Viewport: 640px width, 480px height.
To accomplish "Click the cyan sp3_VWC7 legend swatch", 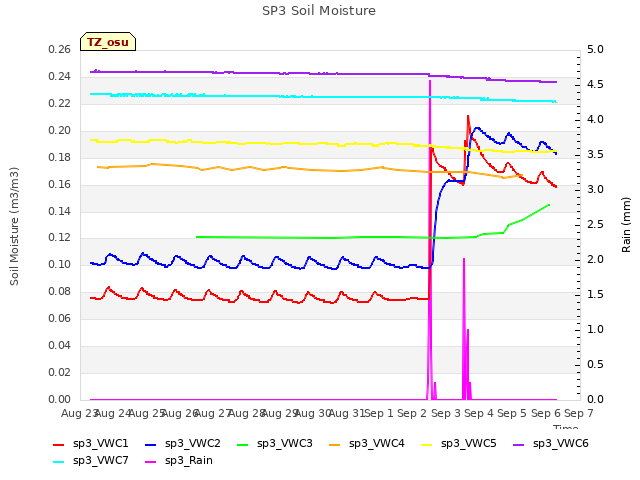I will tap(58, 462).
